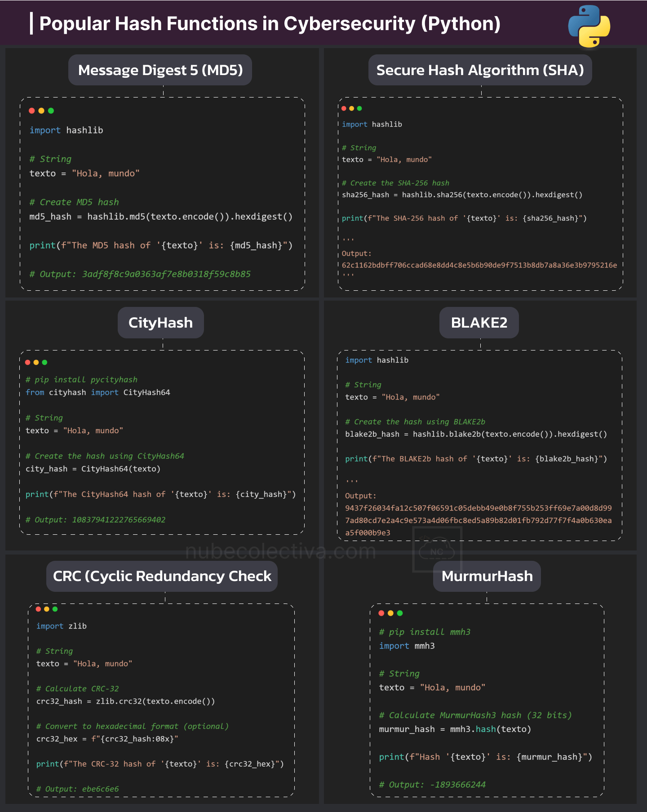Click 'import hashlib' in the SHA panel
Screen dimensions: 647x812
(x=372, y=124)
